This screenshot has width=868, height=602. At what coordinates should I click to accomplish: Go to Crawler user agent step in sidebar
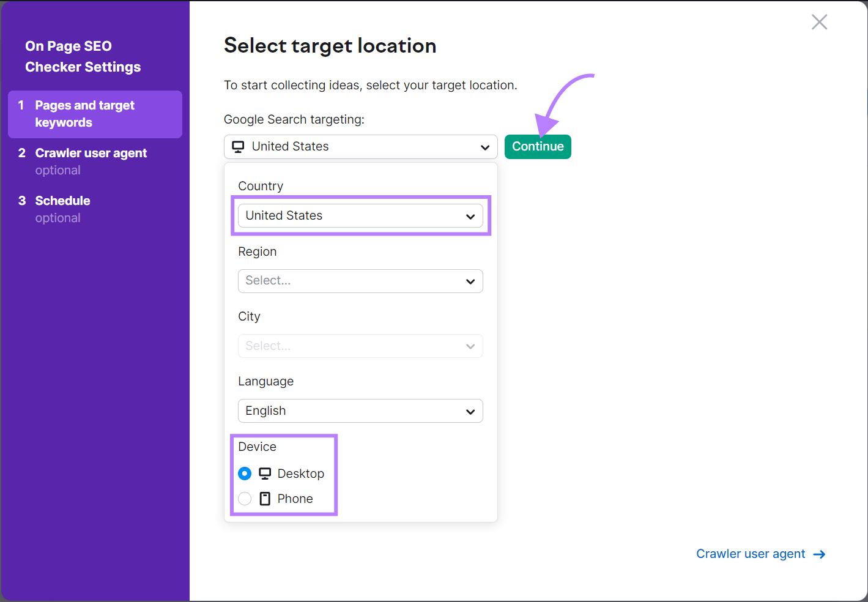[x=95, y=162]
